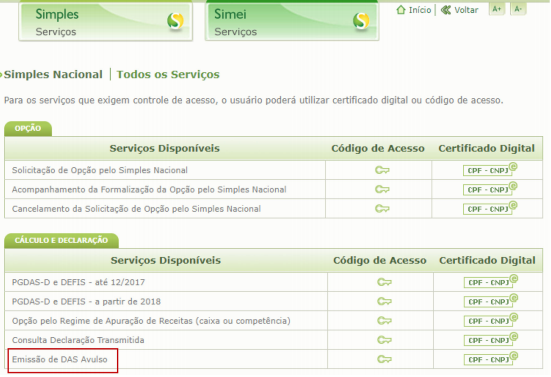
Task: Click Código de Acesso header in OPÇÃO table
Action: [x=378, y=149]
